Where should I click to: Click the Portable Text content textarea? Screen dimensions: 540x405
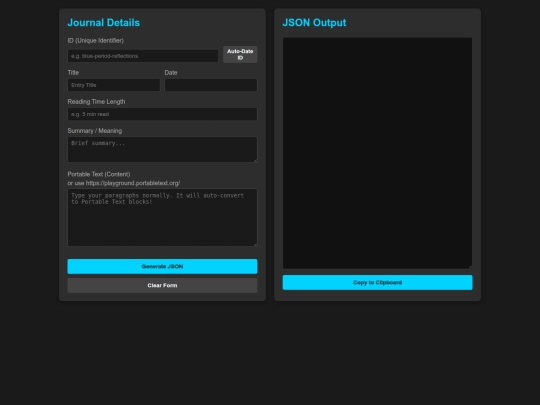tap(162, 217)
